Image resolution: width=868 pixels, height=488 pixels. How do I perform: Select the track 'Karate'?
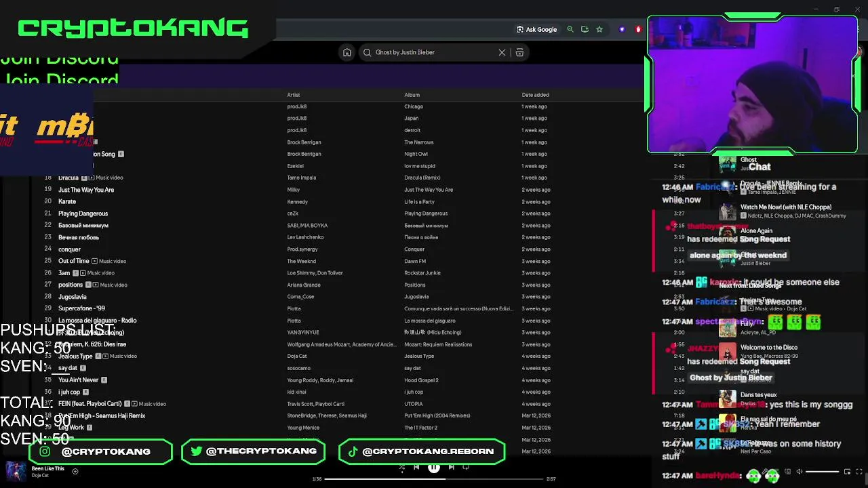[67, 201]
